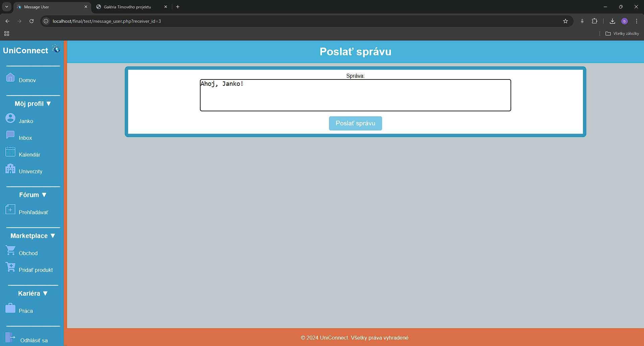Click the Univerzity building icon
This screenshot has width=644, height=346.
click(10, 168)
